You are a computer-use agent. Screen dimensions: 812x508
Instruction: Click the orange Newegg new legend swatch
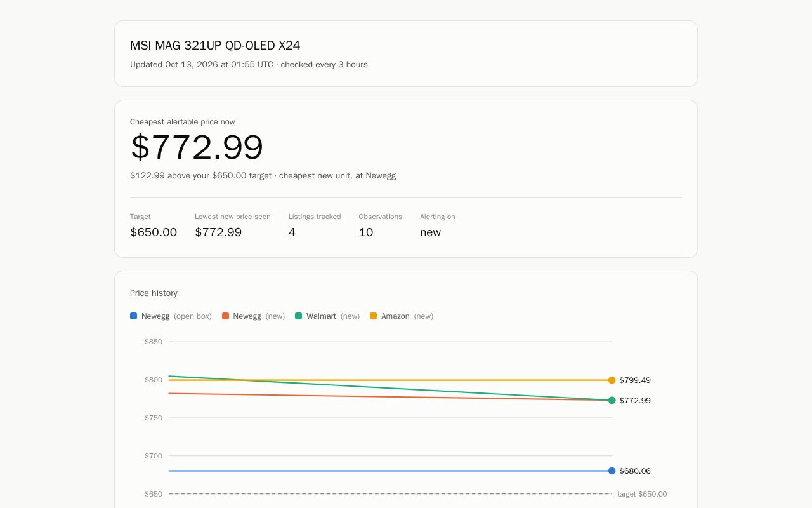click(225, 316)
